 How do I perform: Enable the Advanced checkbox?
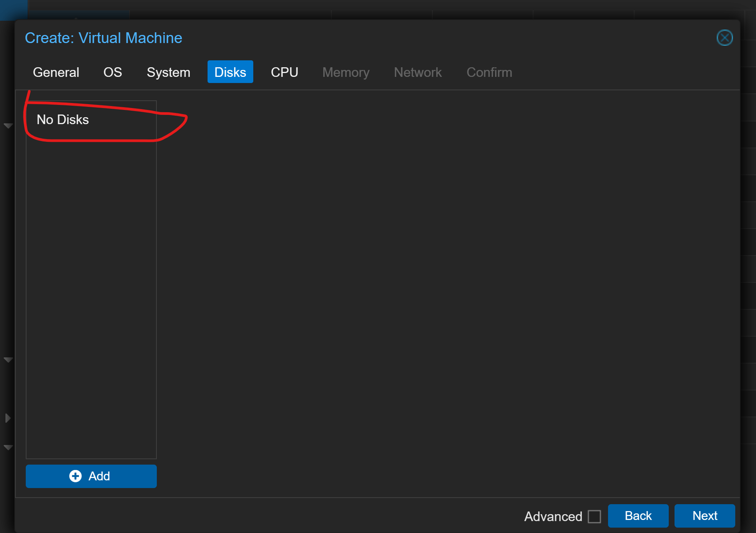(x=594, y=516)
